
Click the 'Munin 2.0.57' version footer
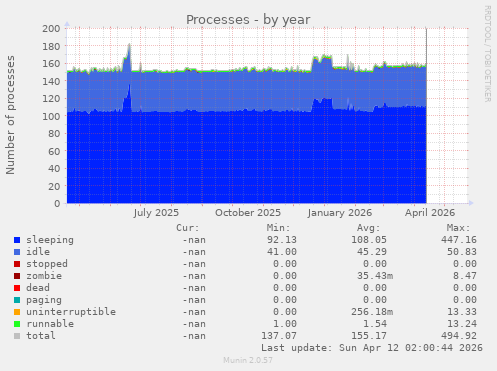pos(248,360)
